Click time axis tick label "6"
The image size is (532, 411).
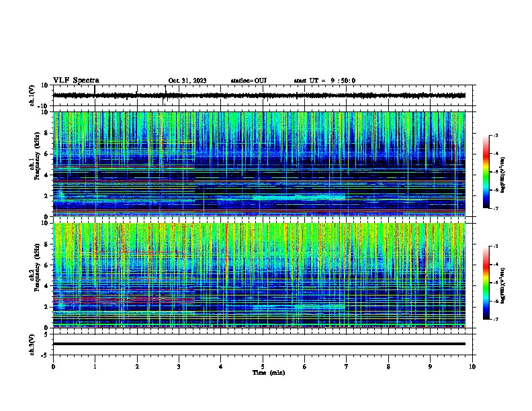pos(305,367)
